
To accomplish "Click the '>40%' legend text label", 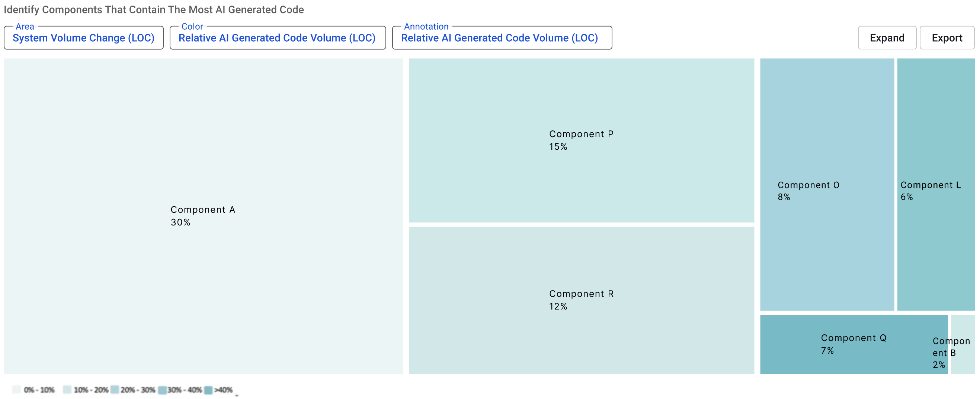I will point(223,390).
